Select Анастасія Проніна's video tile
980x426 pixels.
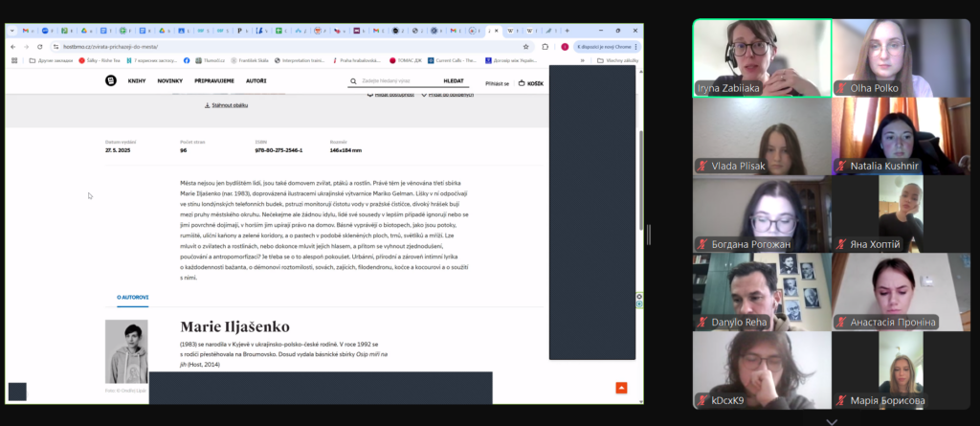(x=902, y=292)
